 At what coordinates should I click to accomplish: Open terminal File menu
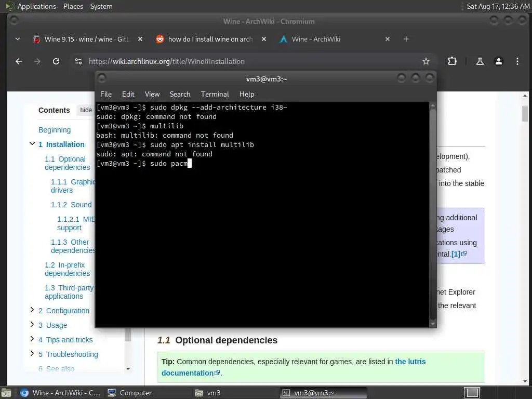click(x=106, y=95)
